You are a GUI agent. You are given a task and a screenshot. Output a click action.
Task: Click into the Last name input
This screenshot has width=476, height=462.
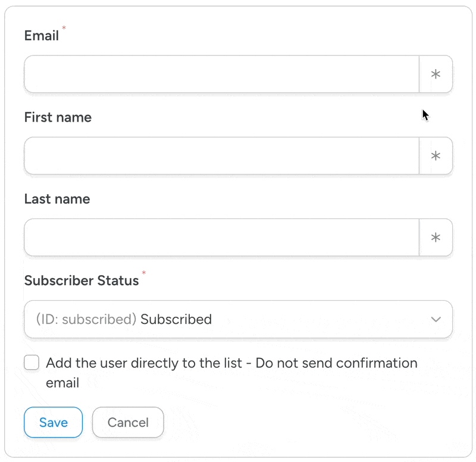click(x=221, y=238)
